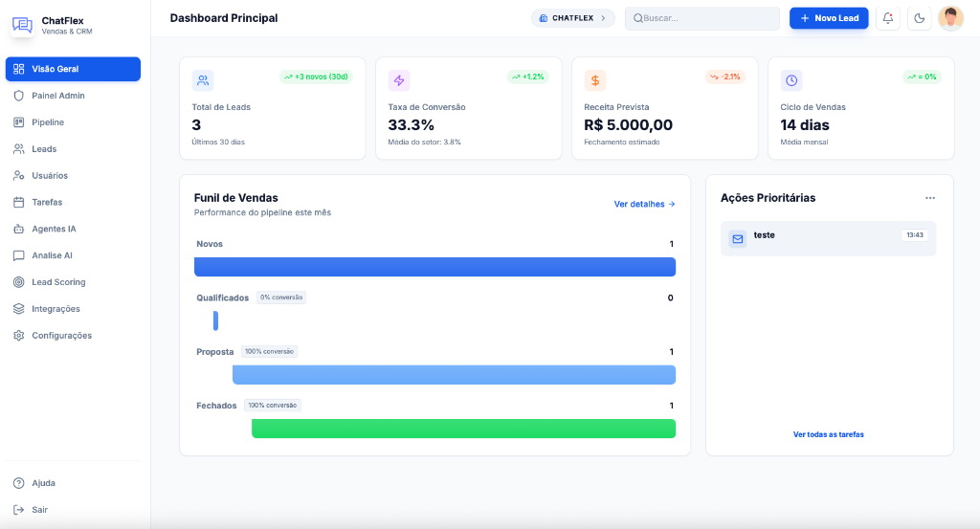
Task: Click the Usuários user-settings icon
Action: (19, 175)
